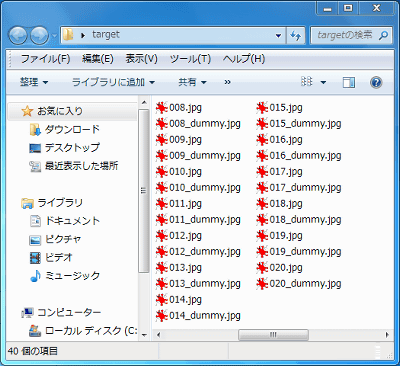Open ドキュメント library
This screenshot has width=400, height=366.
[65, 221]
